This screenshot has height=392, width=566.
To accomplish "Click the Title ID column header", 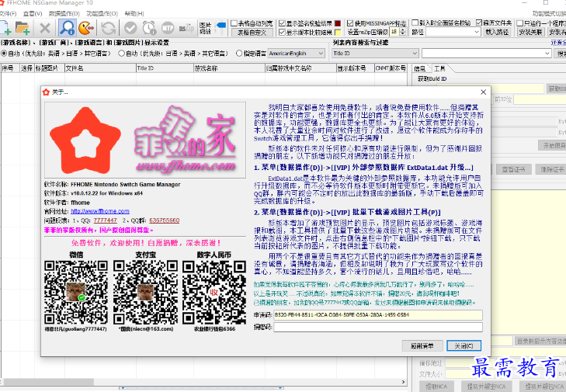I will (165, 68).
